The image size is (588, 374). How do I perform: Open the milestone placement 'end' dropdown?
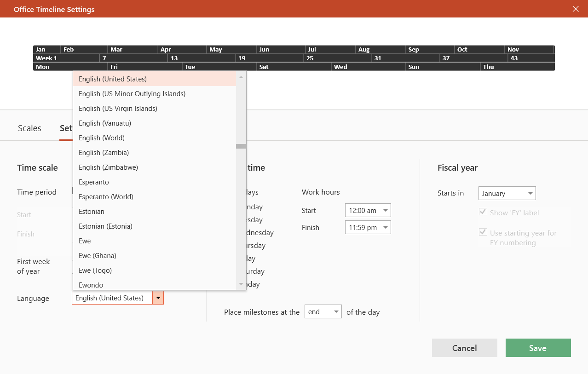tap(323, 311)
